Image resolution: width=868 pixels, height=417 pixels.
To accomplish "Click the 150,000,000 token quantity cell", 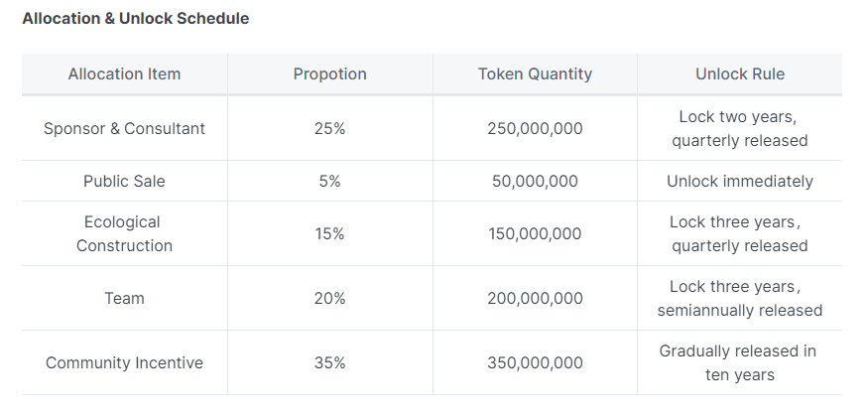I will [535, 234].
